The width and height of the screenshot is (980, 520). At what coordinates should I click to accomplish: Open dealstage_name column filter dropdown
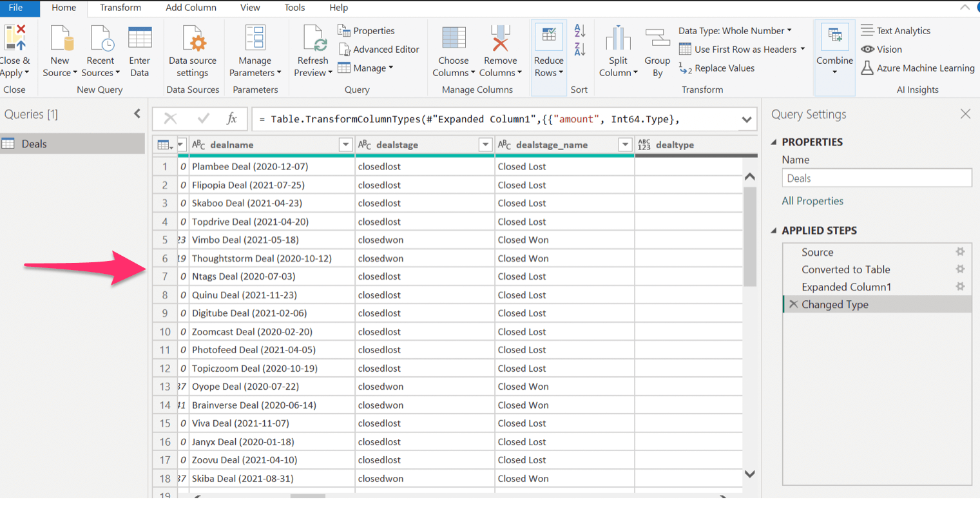point(625,145)
